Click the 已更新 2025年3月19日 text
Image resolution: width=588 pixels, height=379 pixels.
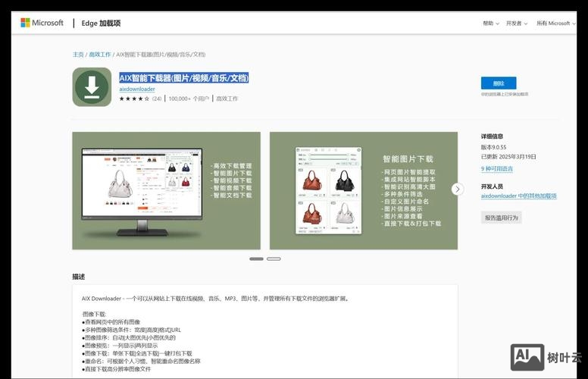[x=508, y=156]
